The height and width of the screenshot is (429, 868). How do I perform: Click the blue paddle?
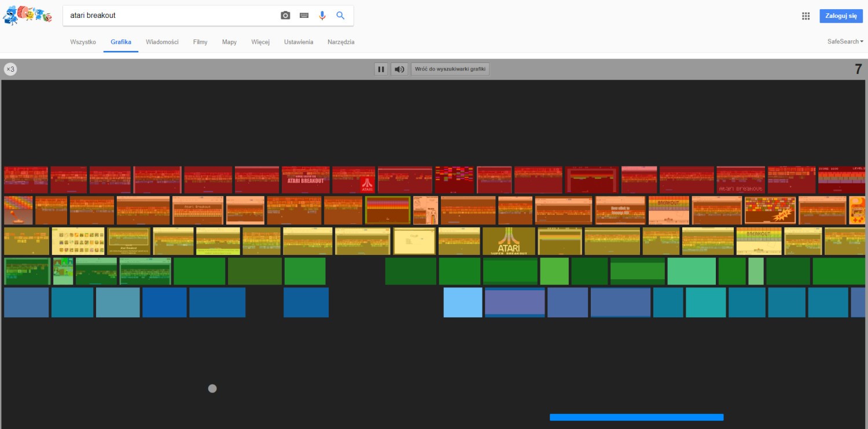coord(637,417)
